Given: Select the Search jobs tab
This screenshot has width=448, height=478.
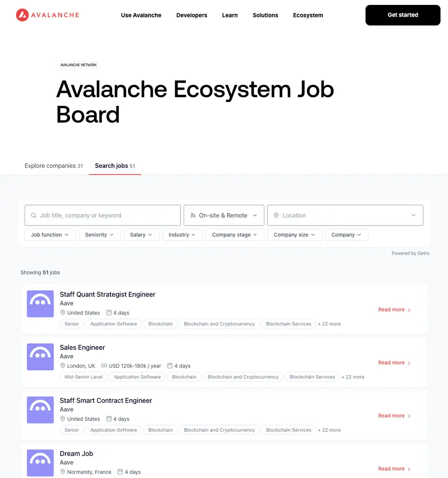Looking at the screenshot, I should pos(115,165).
